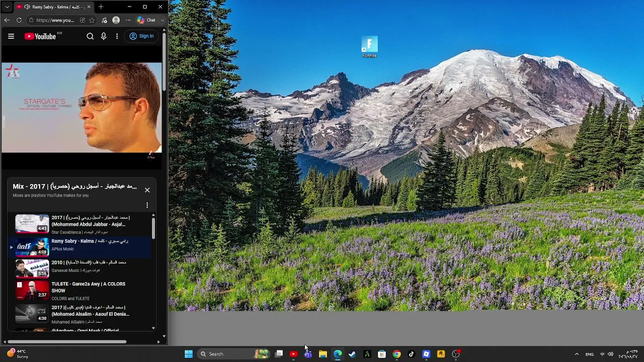Show hidden system tray icons
Screen dimensions: 644x362
click(x=577, y=354)
